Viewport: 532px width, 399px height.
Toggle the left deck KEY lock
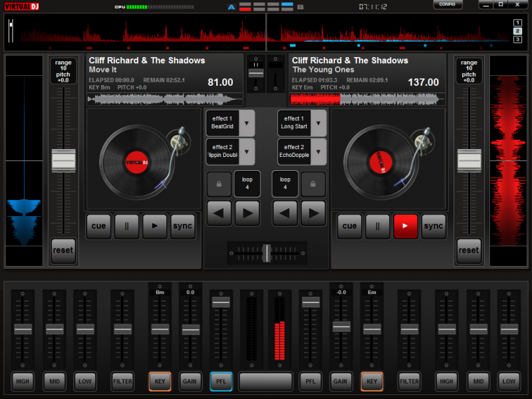pyautogui.click(x=160, y=381)
